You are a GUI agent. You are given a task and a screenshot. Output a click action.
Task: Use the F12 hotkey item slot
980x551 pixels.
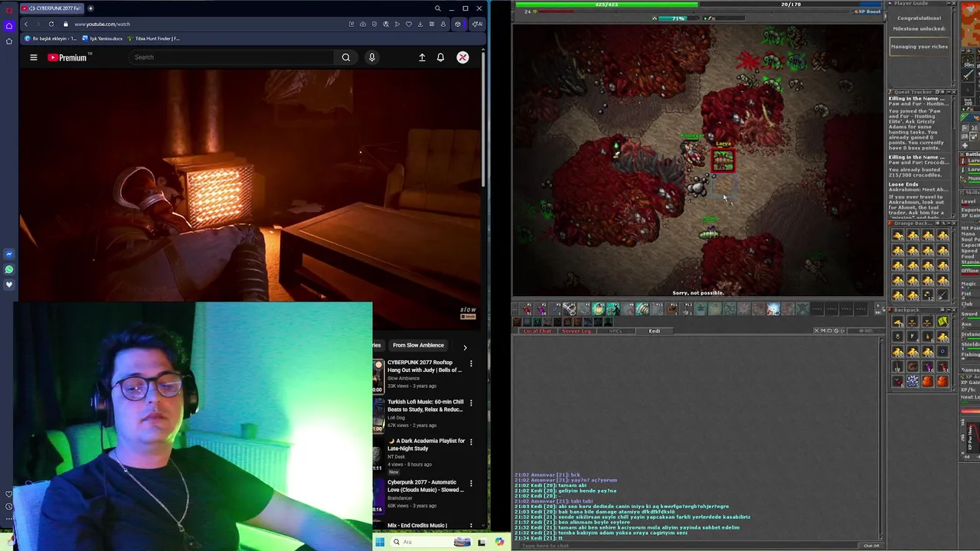pyautogui.click(x=687, y=308)
